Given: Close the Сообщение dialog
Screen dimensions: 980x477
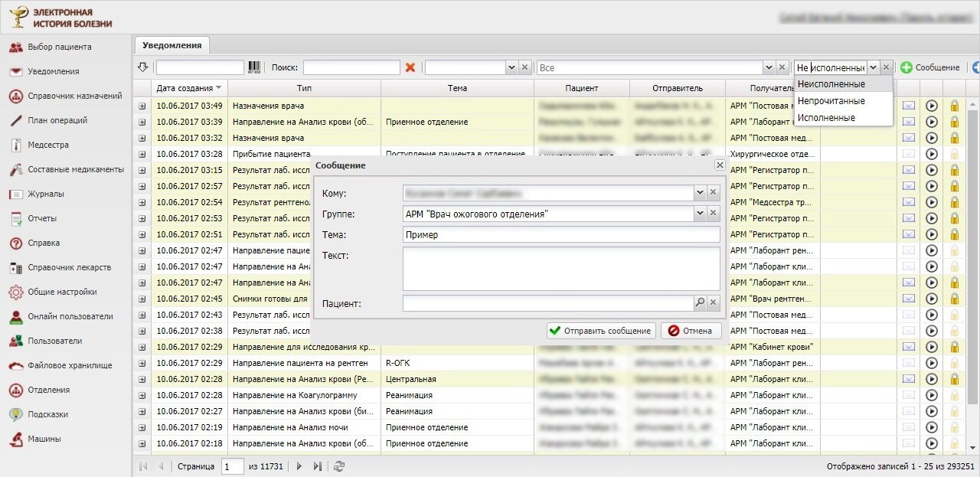Looking at the screenshot, I should click(x=720, y=165).
